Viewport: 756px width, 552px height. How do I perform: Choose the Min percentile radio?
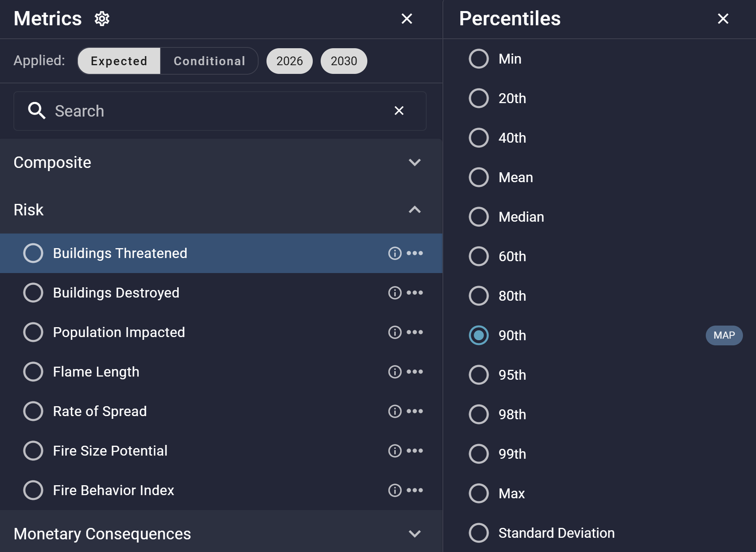(479, 59)
